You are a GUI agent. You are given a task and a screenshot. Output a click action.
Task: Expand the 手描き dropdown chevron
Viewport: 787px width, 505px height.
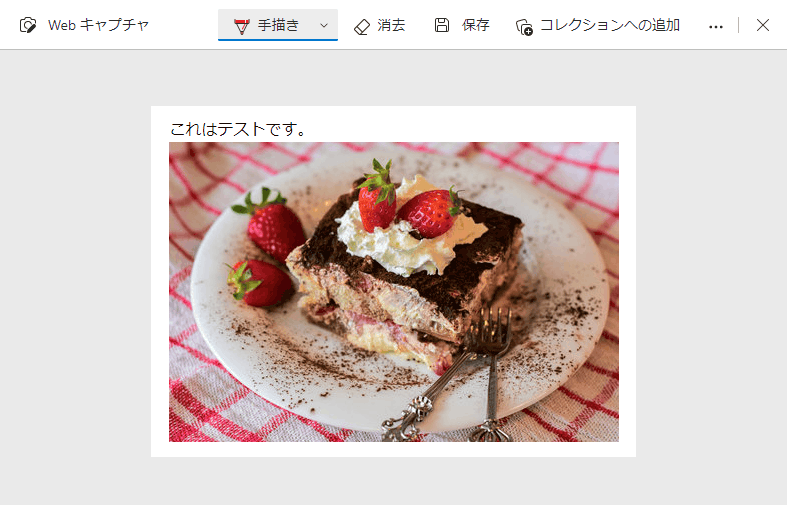point(324,25)
